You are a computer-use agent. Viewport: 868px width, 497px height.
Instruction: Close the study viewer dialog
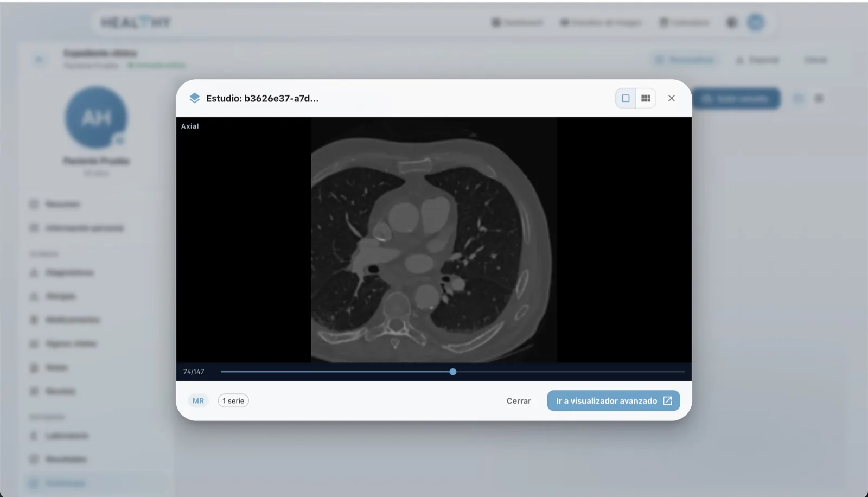(672, 98)
